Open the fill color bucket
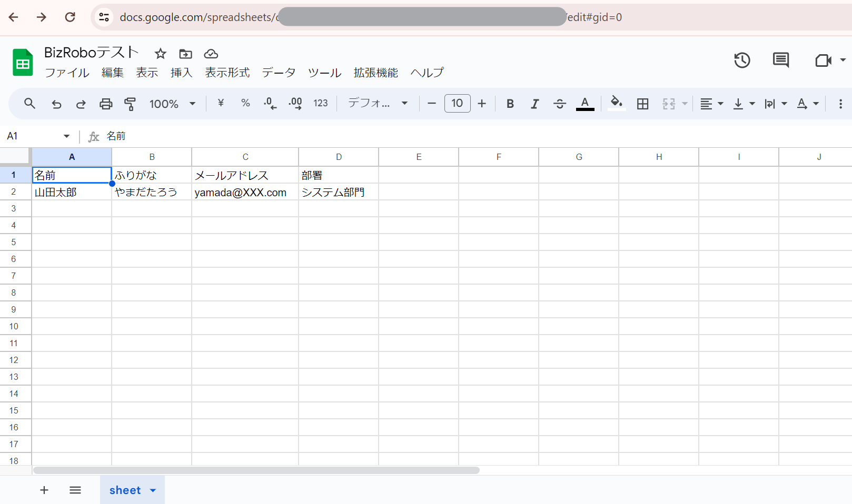852x504 pixels. pyautogui.click(x=617, y=103)
